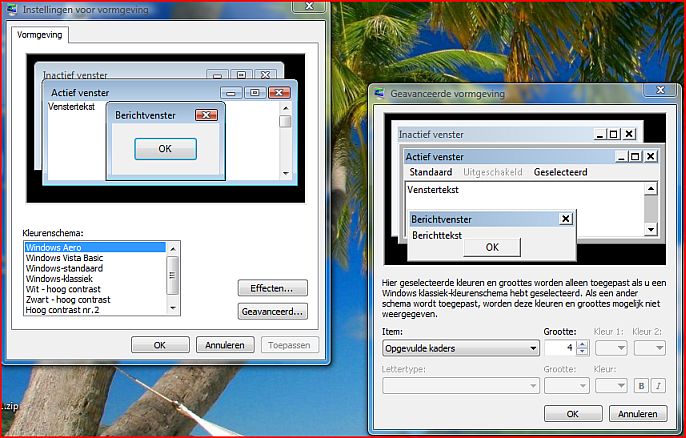The height and width of the screenshot is (438, 686).
Task: Open the Item dropdown Opgevulde kaders
Action: click(x=461, y=348)
